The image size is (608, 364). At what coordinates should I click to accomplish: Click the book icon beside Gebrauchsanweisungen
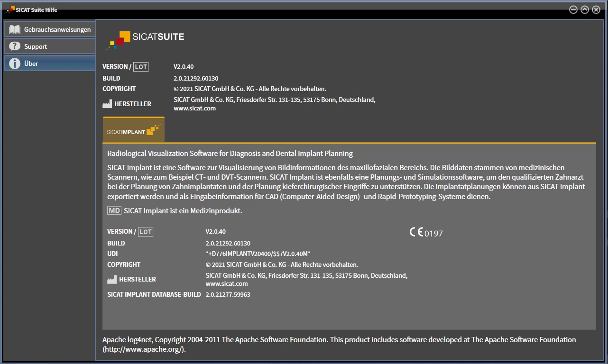tap(15, 29)
